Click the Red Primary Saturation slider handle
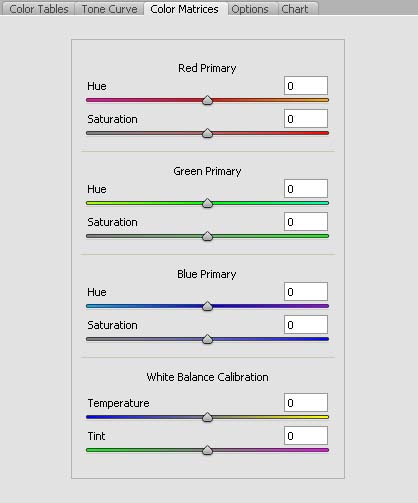418x503 pixels. point(207,133)
